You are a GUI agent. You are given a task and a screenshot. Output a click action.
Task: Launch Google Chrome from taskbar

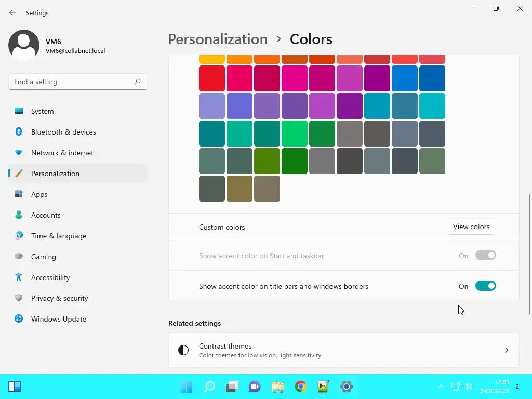(301, 387)
